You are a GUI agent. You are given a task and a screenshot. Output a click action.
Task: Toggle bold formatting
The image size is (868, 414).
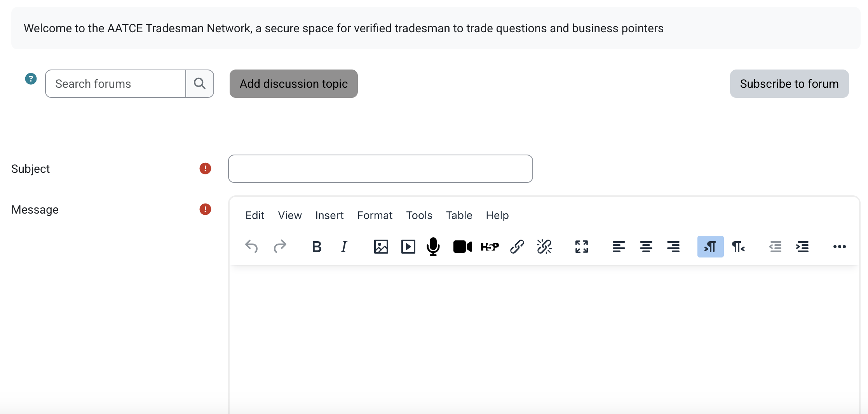point(317,247)
